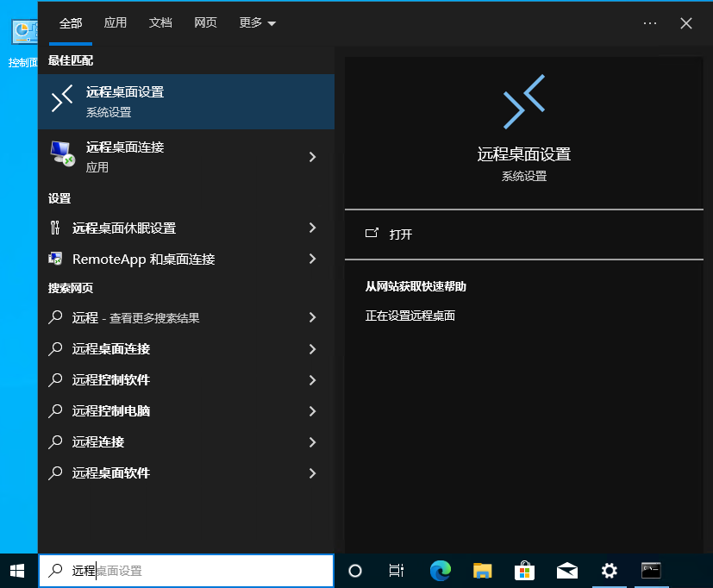713x588 pixels.
Task: Click 打开 in the preview pane
Action: pos(401,234)
